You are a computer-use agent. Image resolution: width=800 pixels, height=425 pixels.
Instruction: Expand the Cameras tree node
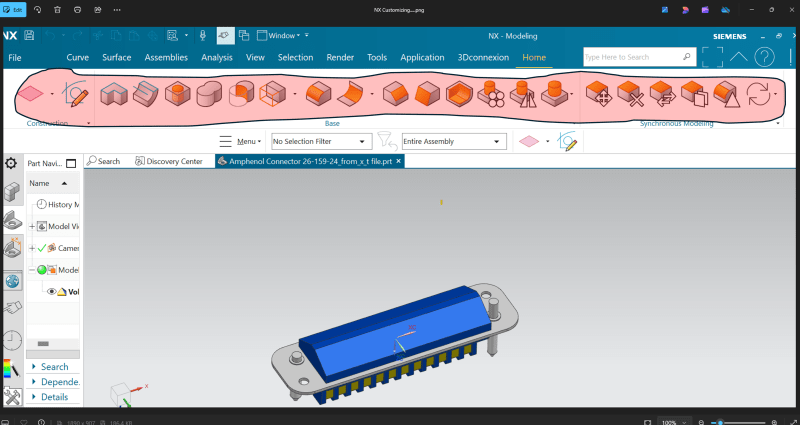point(32,248)
